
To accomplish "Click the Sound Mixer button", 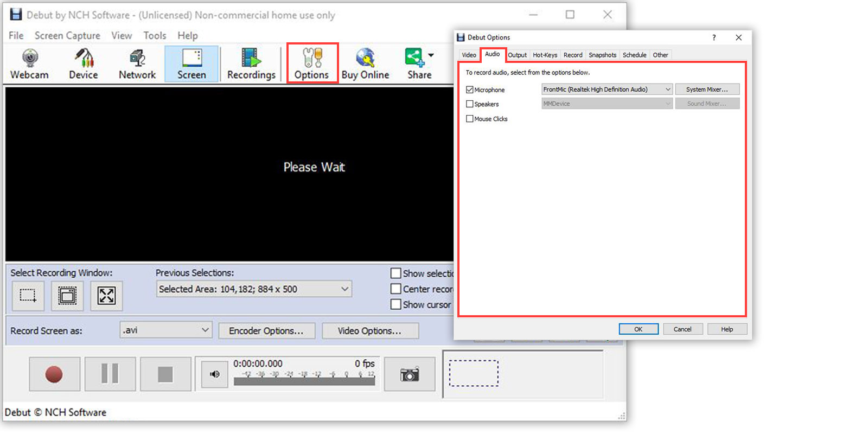I will pyautogui.click(x=707, y=104).
